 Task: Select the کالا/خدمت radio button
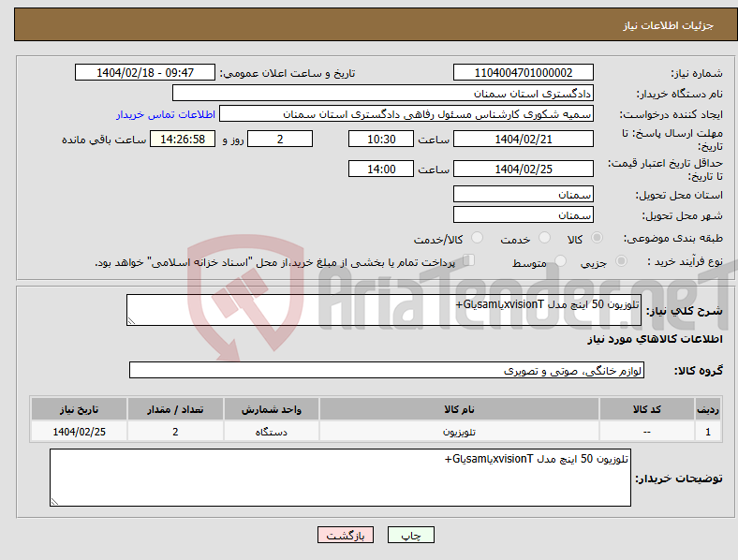coord(478,238)
